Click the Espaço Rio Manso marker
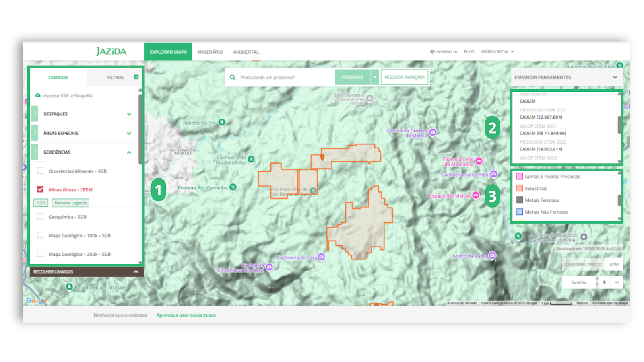The height and width of the screenshot is (362, 644). [x=476, y=195]
